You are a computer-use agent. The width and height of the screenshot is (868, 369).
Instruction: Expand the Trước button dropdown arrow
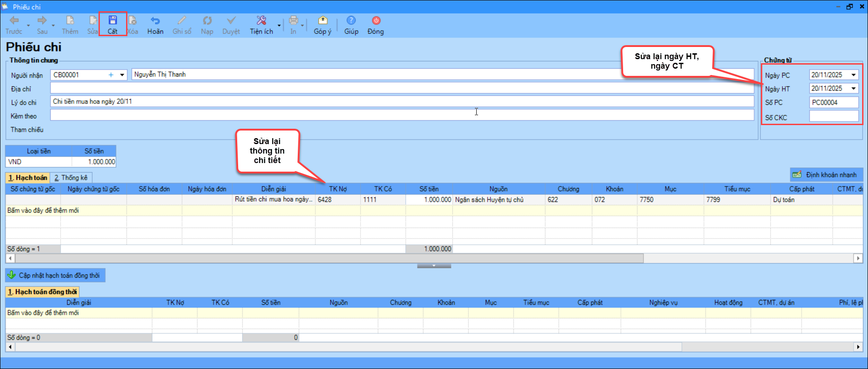point(28,26)
